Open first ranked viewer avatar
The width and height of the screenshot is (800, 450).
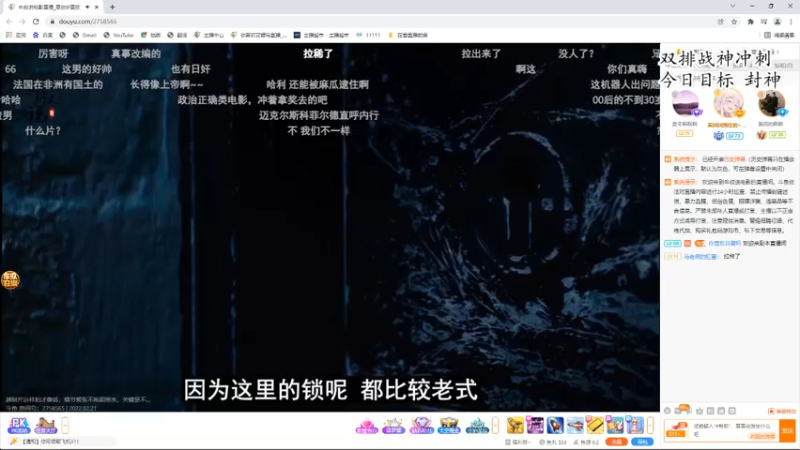pyautogui.click(x=685, y=104)
